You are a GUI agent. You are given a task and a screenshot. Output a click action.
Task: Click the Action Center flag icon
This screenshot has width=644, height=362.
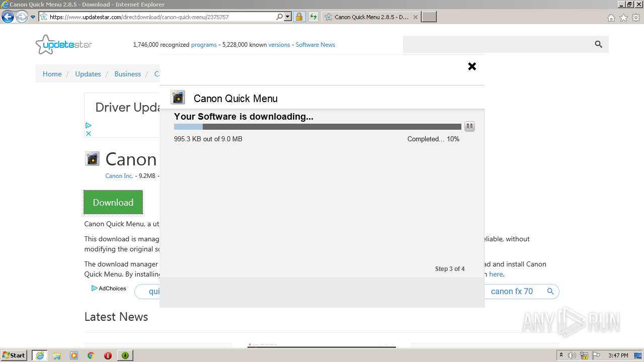(x=596, y=355)
